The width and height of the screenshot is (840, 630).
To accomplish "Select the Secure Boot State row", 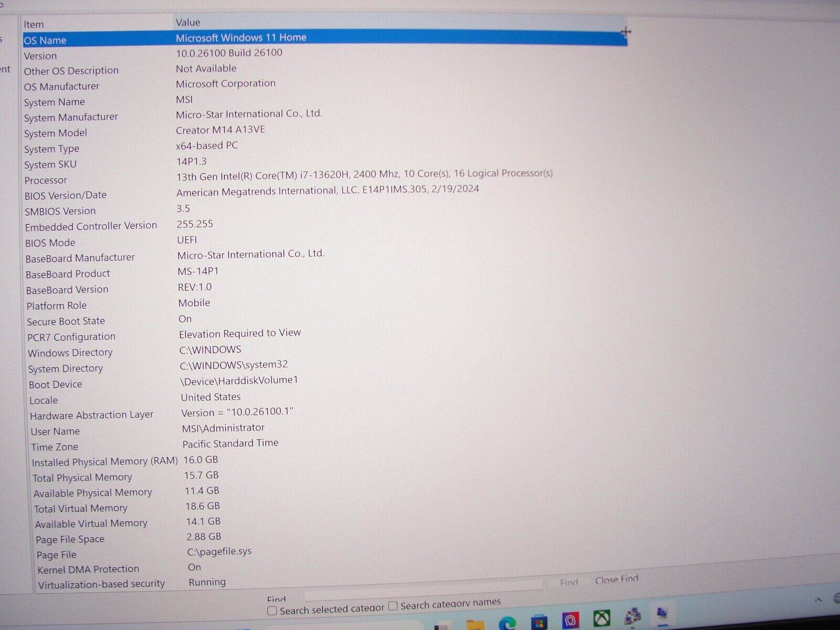I will 66,321.
